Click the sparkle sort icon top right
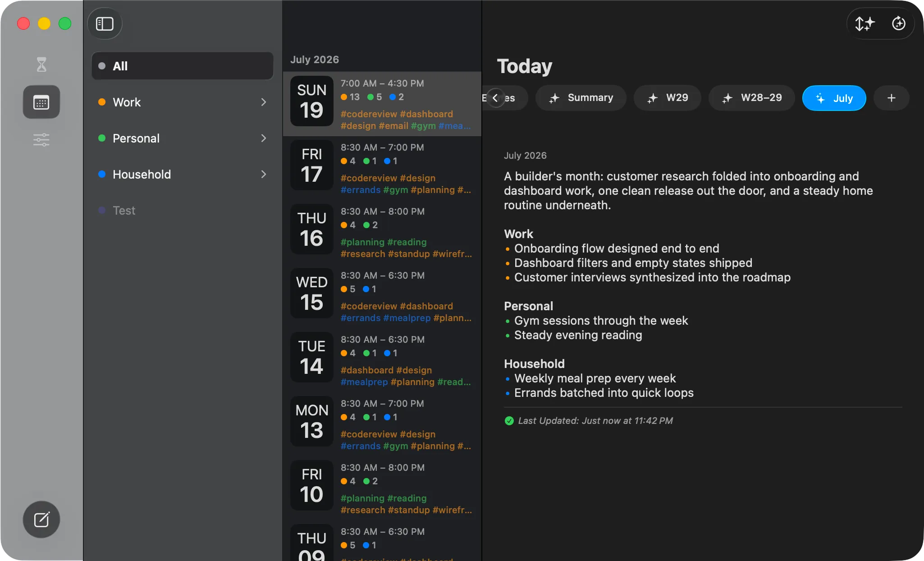This screenshot has width=924, height=561. coord(865,23)
